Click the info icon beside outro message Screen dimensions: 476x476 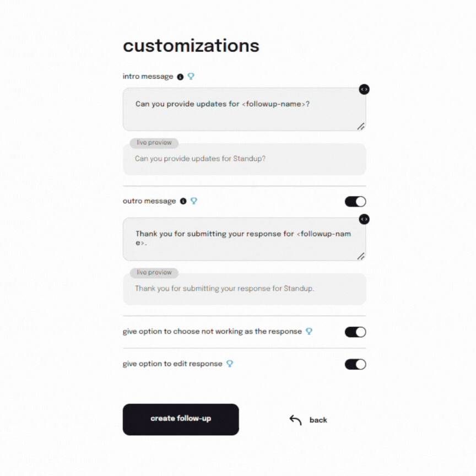click(183, 201)
